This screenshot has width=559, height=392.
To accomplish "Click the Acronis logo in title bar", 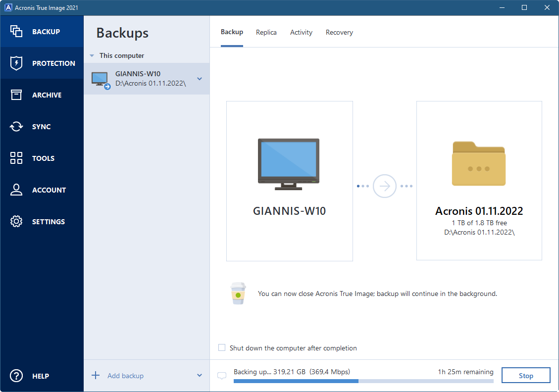I will point(8,7).
